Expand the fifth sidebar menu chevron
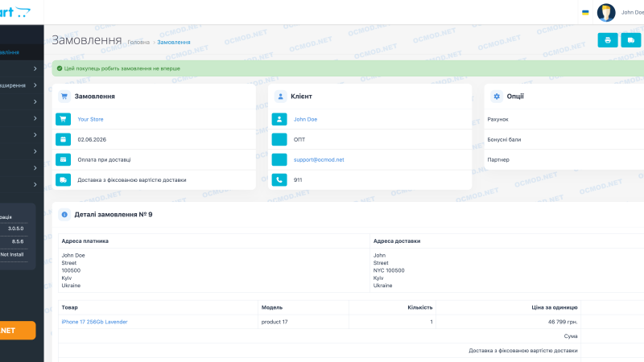This screenshot has width=644, height=362. (35, 134)
